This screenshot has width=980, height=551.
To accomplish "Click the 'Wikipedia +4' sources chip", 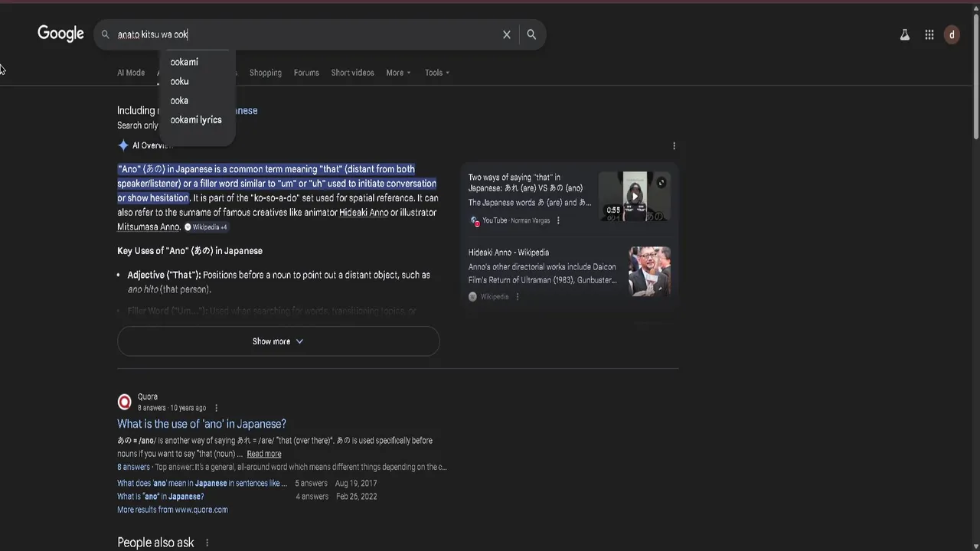I will [206, 227].
